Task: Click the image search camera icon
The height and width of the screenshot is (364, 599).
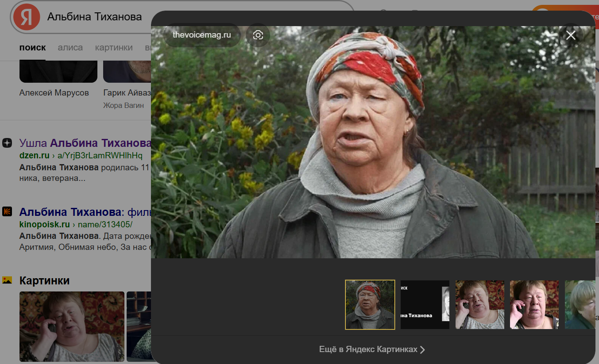Action: (258, 35)
